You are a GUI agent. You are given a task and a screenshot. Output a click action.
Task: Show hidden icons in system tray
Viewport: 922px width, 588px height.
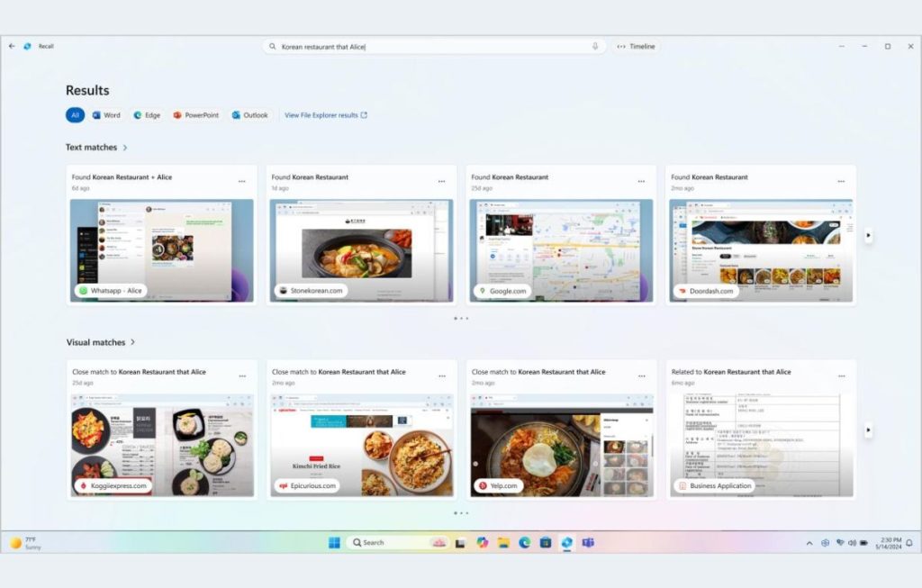coord(809,543)
